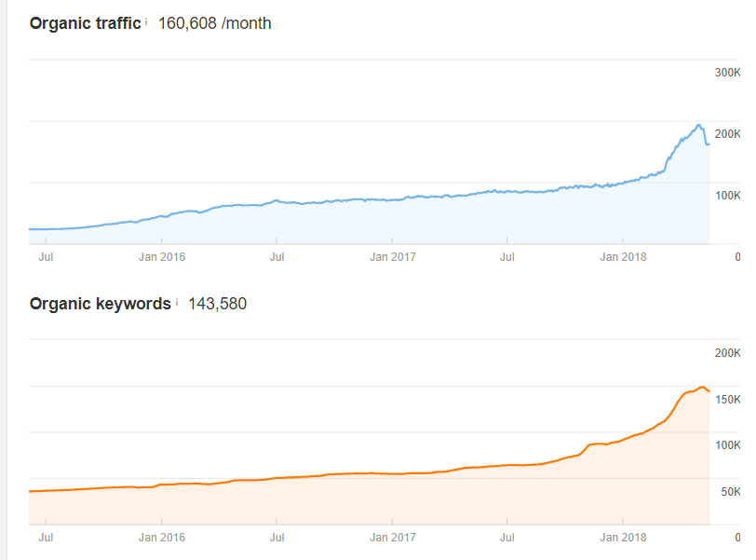
Task: Click the info icon beside Organic keywords
Action: [177, 302]
